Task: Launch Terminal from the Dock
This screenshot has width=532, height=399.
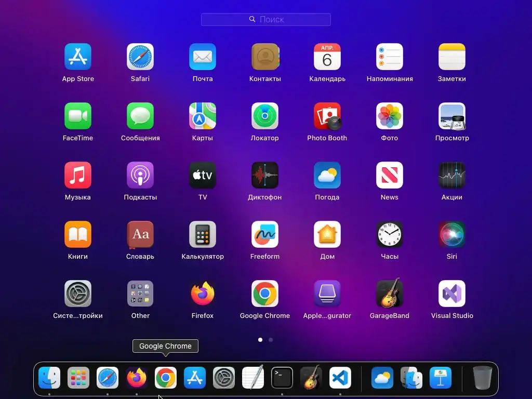Action: 282,378
